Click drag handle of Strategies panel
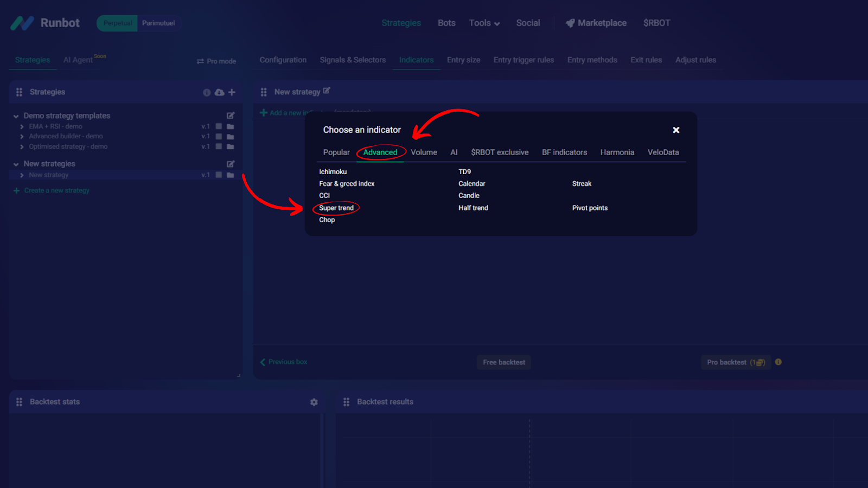The height and width of the screenshot is (488, 868). coord(19,92)
